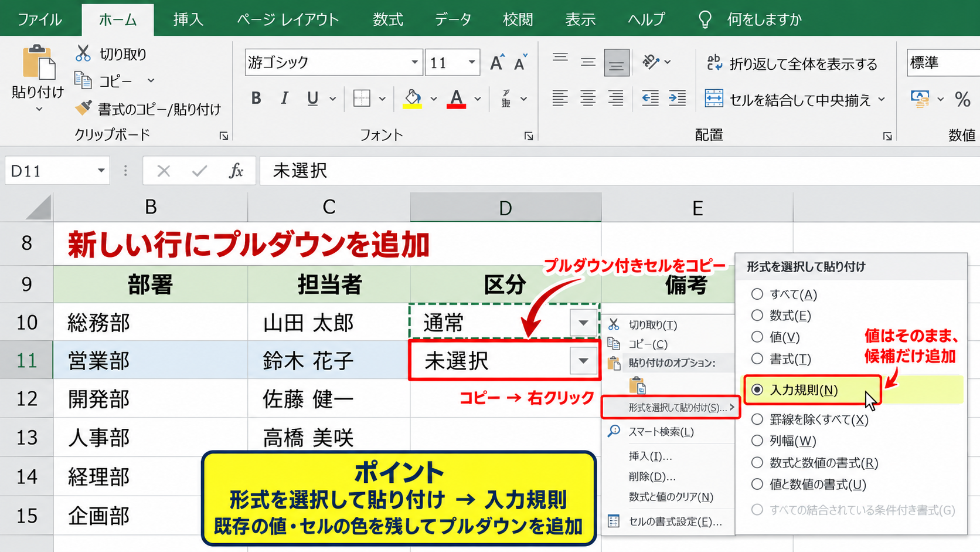Toggle Italic formatting
This screenshot has height=552, width=980.
coord(284,98)
